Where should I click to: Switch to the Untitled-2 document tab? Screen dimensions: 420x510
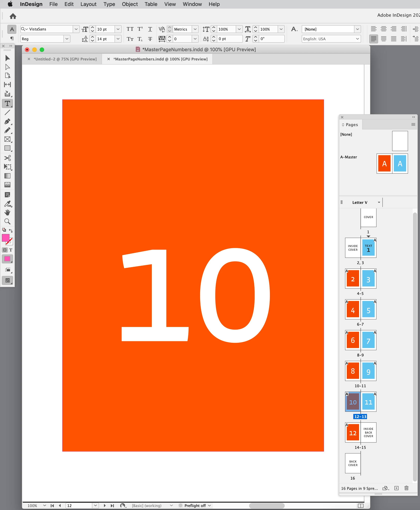point(65,59)
